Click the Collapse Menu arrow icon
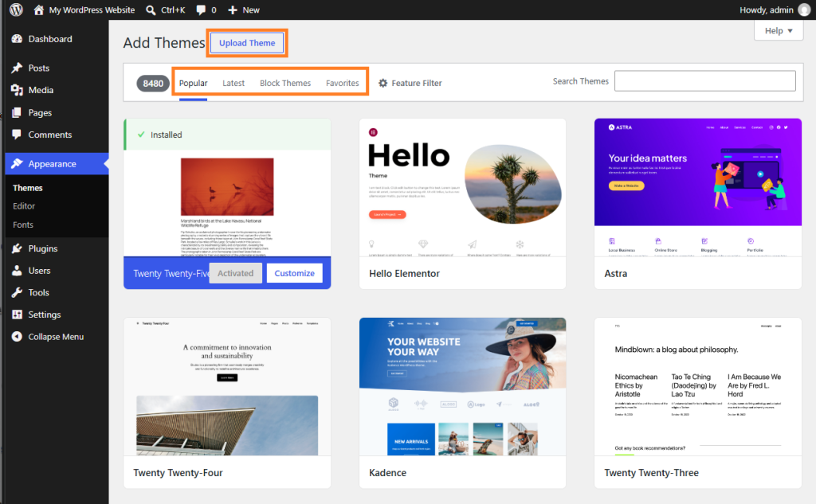The width and height of the screenshot is (816, 504). 18,337
